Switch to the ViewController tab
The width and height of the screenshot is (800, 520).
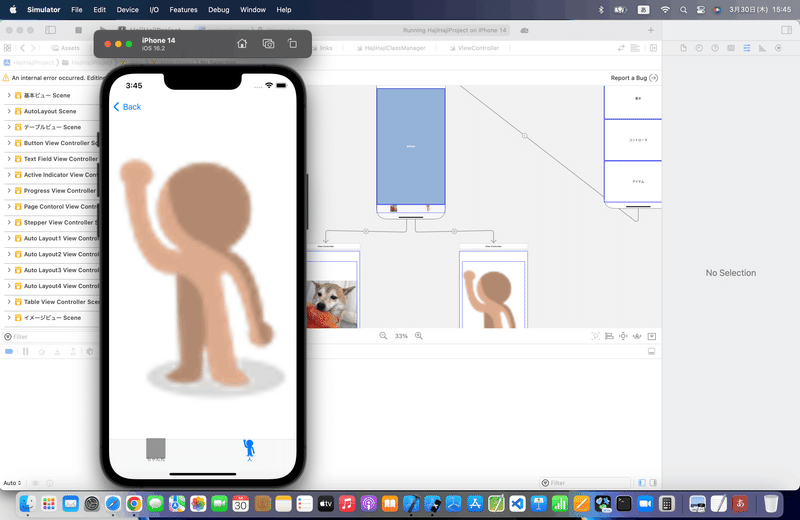click(474, 48)
